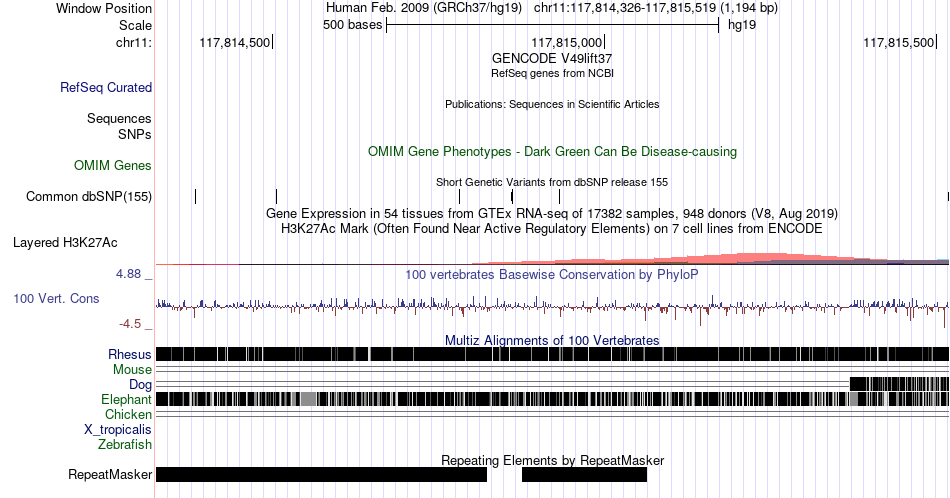Click the dbSNP marker below 'Short' title word
The image size is (950, 498).
459,196
